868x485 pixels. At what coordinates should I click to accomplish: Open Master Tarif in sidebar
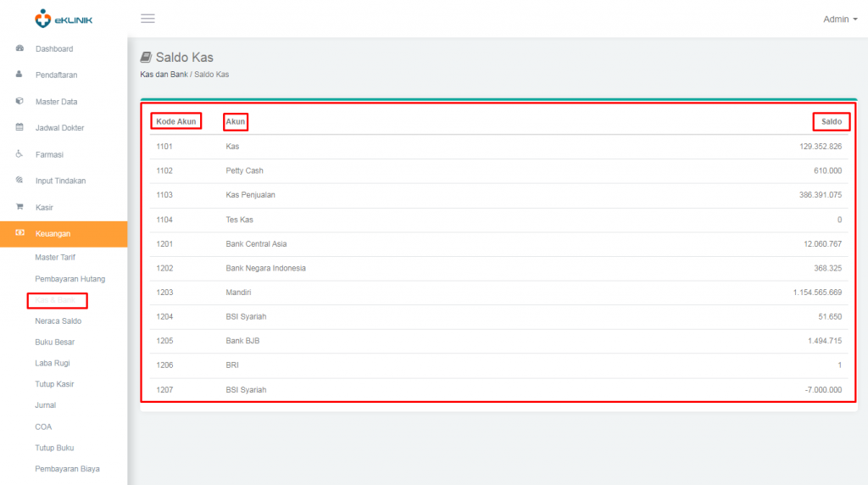(x=56, y=257)
